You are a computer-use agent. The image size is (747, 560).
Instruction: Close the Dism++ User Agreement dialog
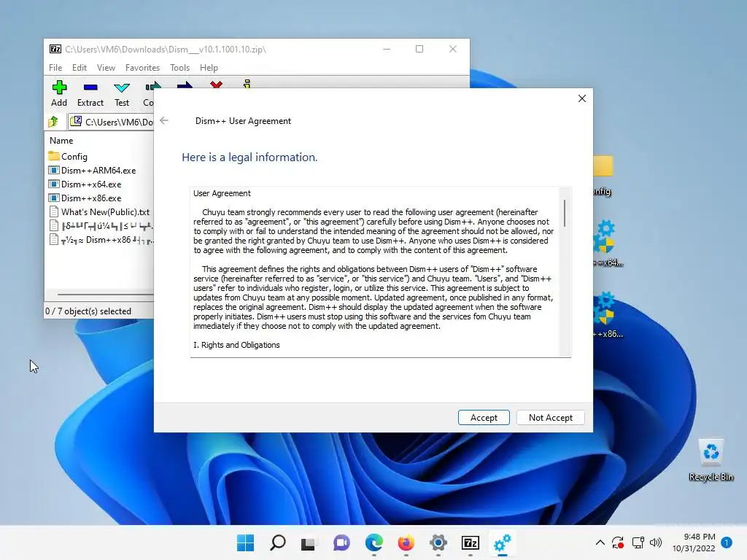tap(581, 98)
